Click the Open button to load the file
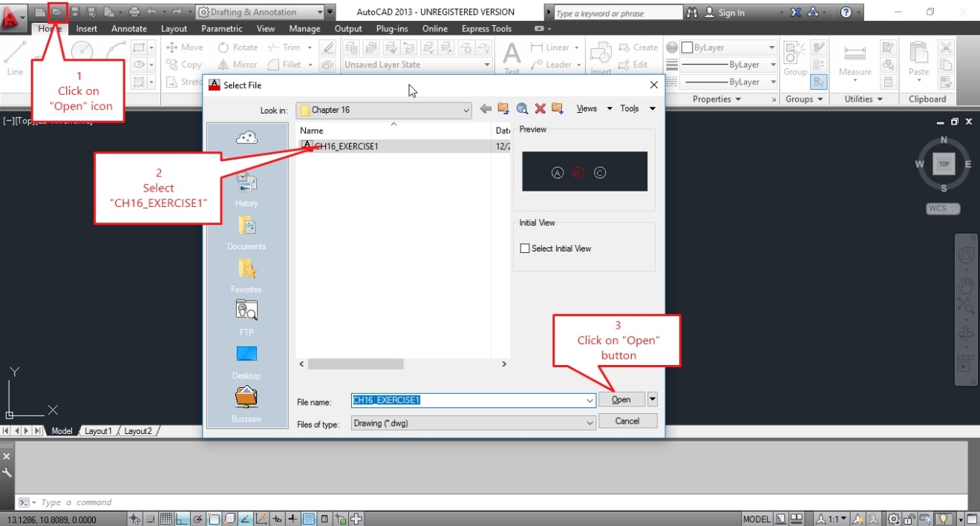Image resolution: width=980 pixels, height=526 pixels. 621,399
